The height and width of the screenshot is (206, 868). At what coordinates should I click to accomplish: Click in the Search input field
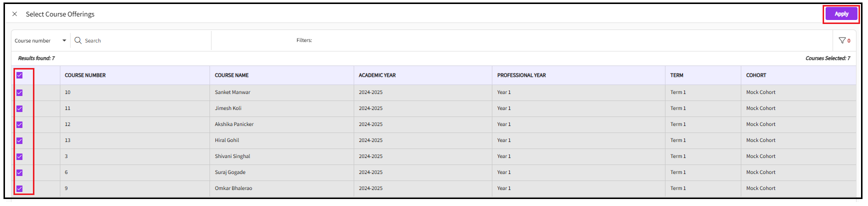click(x=145, y=40)
